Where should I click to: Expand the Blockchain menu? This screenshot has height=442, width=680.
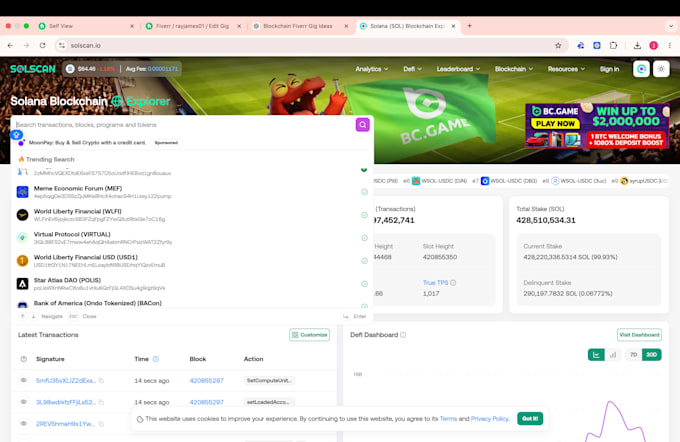click(513, 69)
